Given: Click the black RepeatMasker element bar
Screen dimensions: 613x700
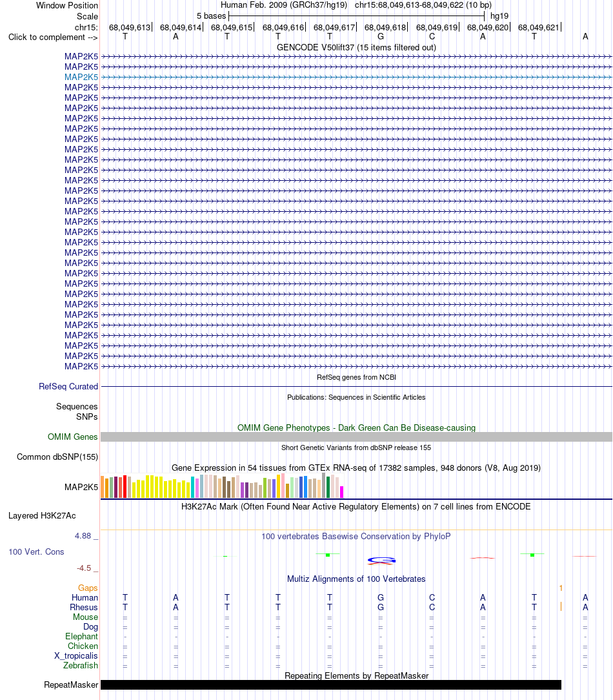Looking at the screenshot, I should (331, 685).
